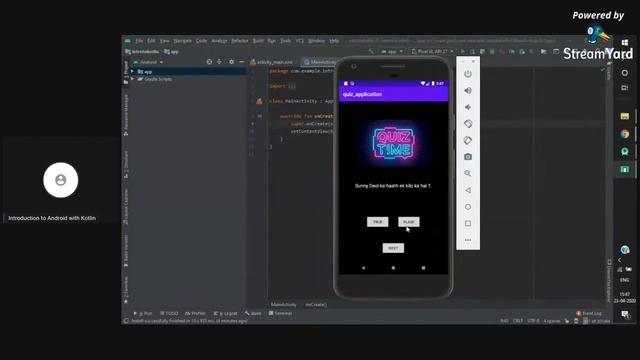This screenshot has height=360, width=640.
Task: Open the Terminal tool window tab
Action: tap(280, 313)
